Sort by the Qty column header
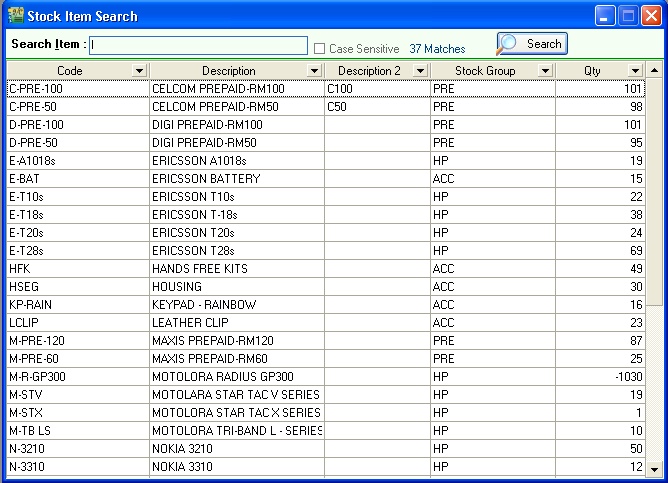 point(592,71)
